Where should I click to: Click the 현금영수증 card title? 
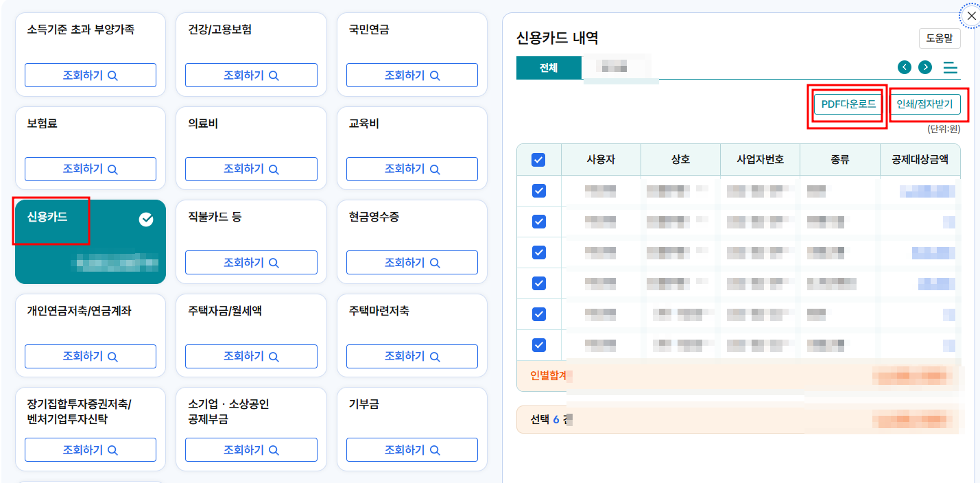[374, 217]
